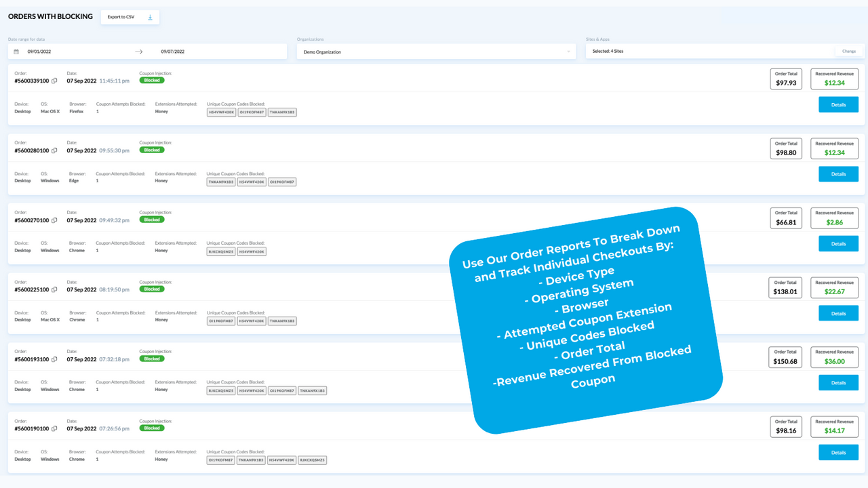Viewport: 868px width, 488px height.
Task: Click recovered revenue $12.34 on order #5600339100
Action: pos(835,79)
